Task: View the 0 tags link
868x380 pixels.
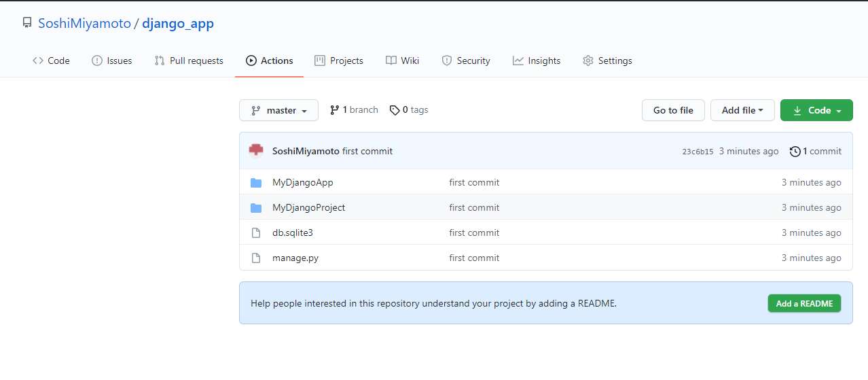Action: [x=409, y=109]
